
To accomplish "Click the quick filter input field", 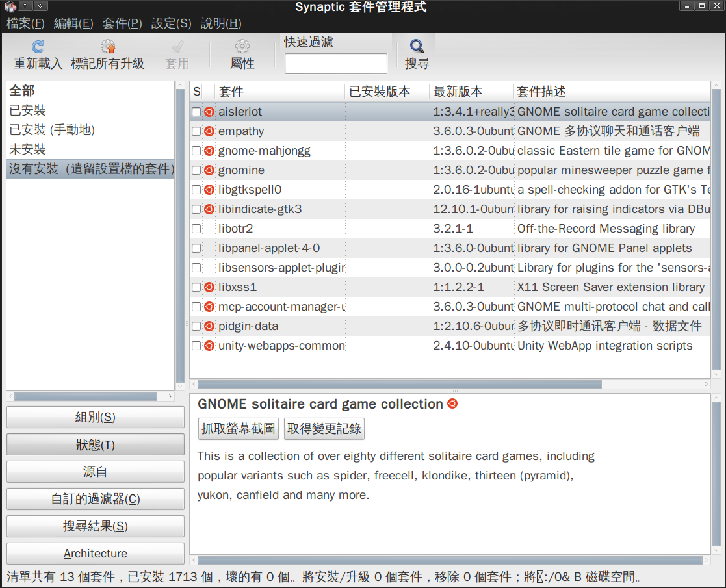I will coord(336,64).
